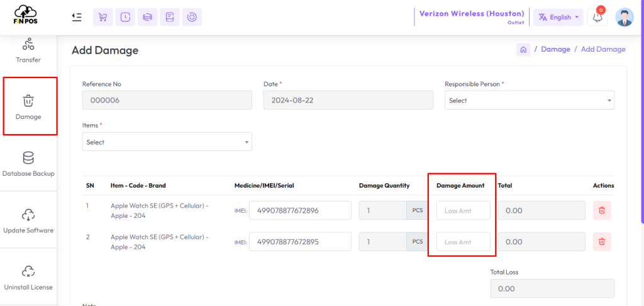Open the Responsible Person dropdown
644x306 pixels.
(x=530, y=100)
